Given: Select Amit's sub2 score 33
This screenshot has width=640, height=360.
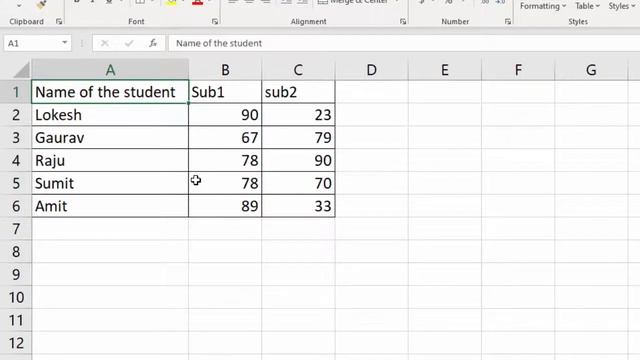Looking at the screenshot, I should pos(298,206).
